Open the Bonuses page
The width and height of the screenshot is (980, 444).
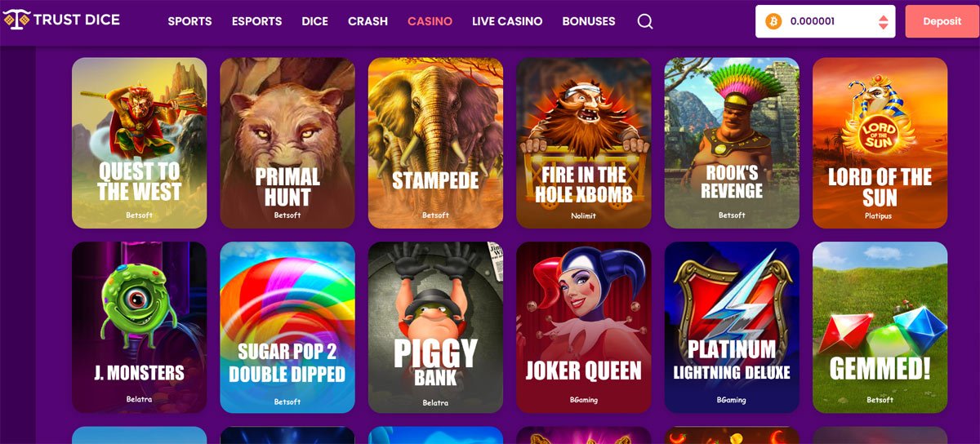point(589,21)
